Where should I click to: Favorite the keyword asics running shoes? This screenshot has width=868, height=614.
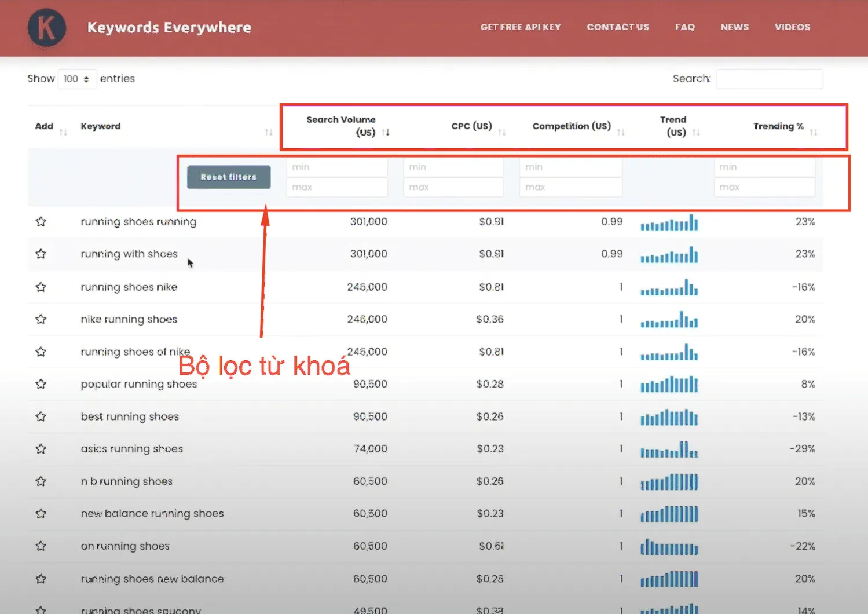41,448
